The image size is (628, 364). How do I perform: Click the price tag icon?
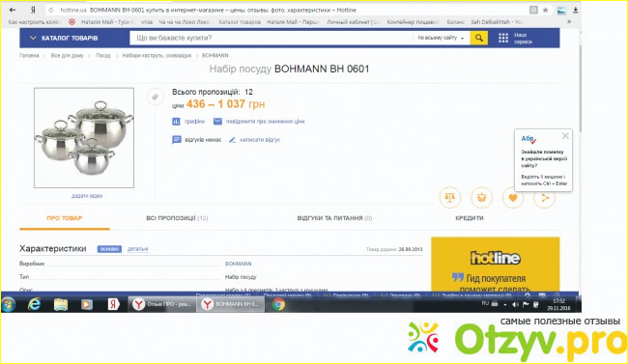(155, 97)
